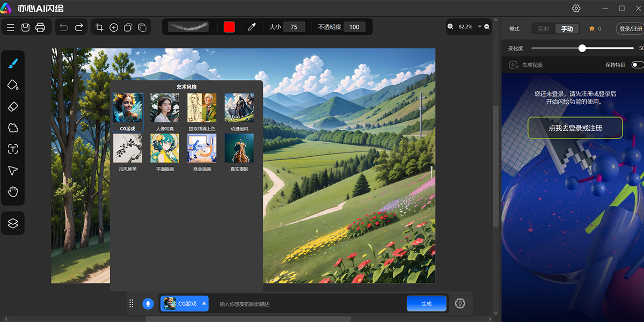Select the brush tool in left sidebar
This screenshot has height=322, width=644.
point(13,63)
